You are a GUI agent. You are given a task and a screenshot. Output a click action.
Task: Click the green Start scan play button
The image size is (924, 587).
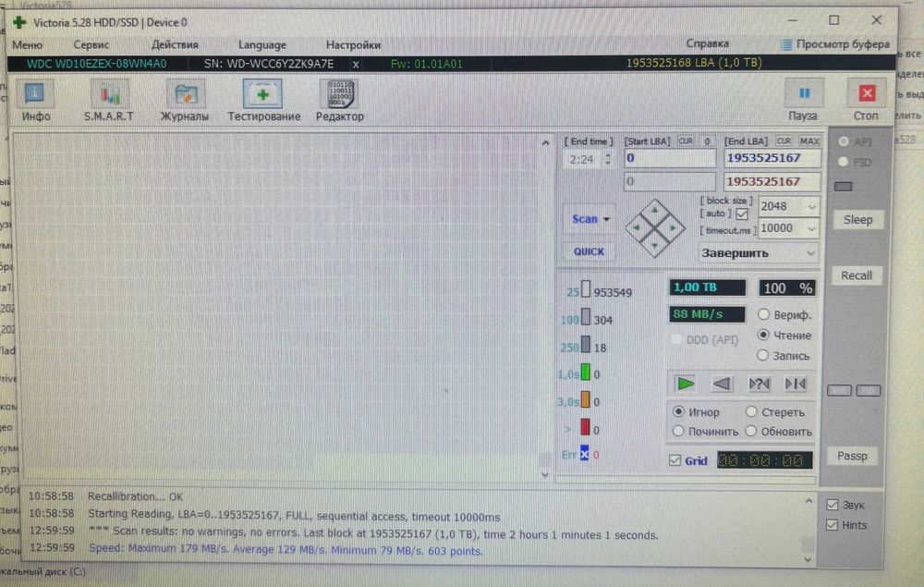(686, 384)
